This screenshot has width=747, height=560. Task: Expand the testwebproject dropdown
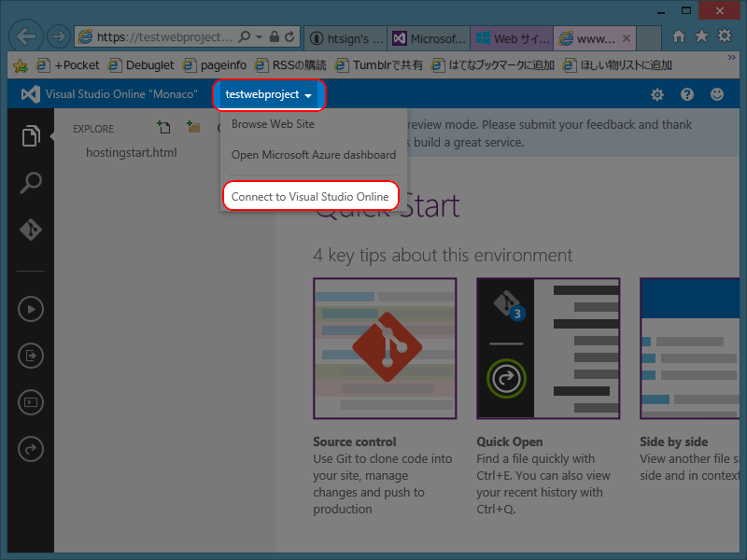[x=269, y=95]
